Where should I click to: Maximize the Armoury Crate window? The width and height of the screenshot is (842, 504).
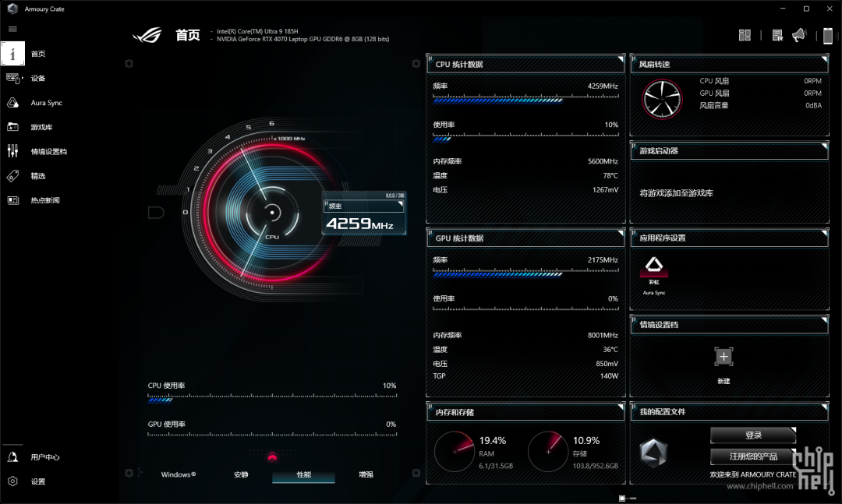[x=806, y=9]
